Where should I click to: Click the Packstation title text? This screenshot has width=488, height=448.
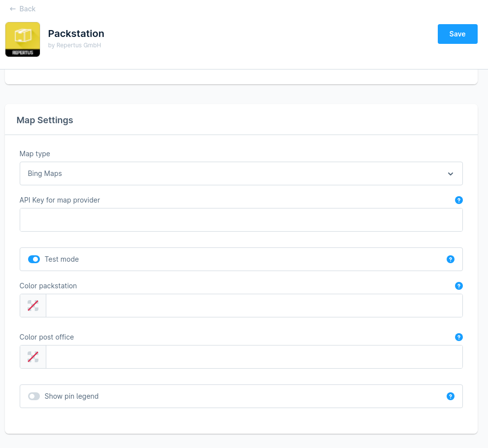click(x=76, y=34)
